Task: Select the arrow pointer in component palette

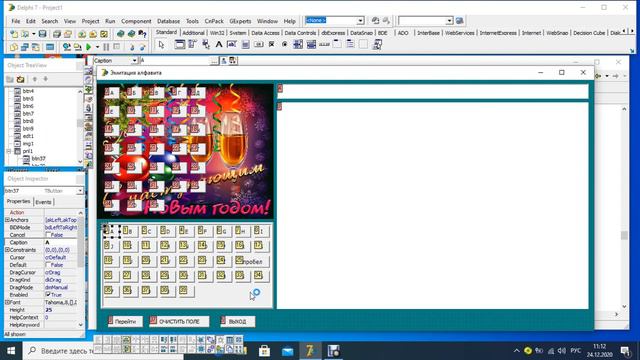Action: pos(162,45)
